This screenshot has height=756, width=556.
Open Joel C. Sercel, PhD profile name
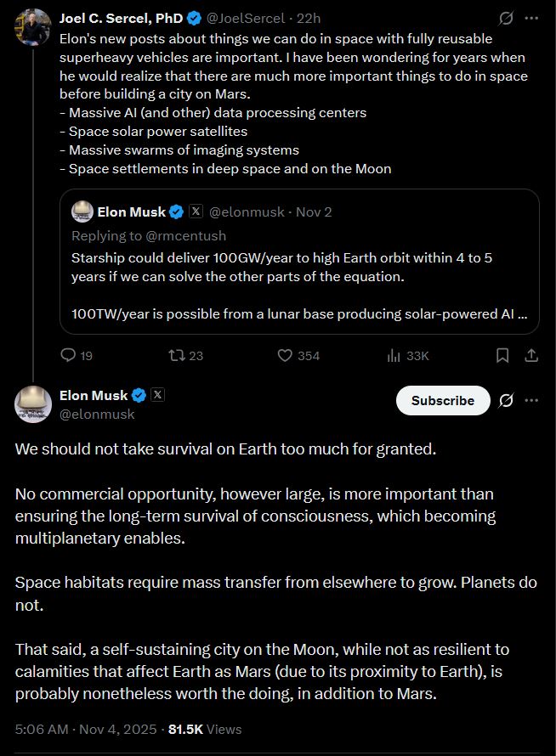point(121,18)
